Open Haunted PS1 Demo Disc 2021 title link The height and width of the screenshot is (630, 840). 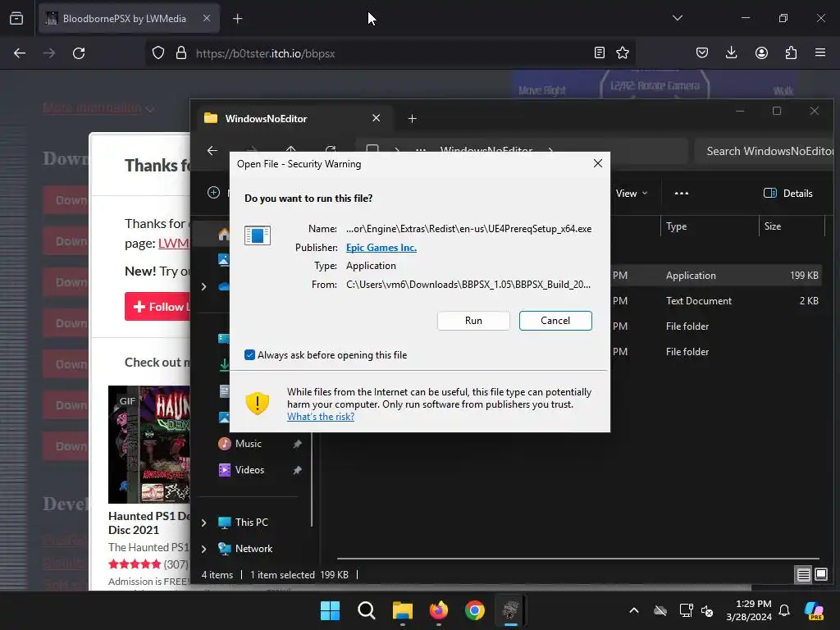coord(149,523)
